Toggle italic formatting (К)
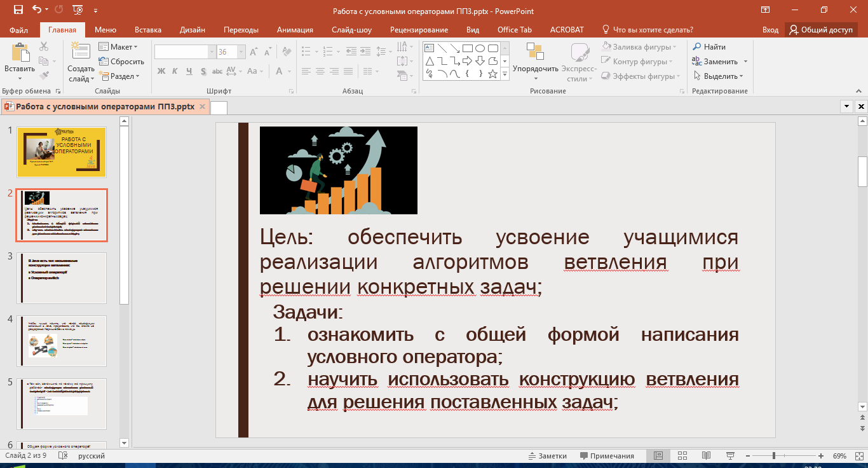The width and height of the screenshot is (868, 468). (175, 71)
